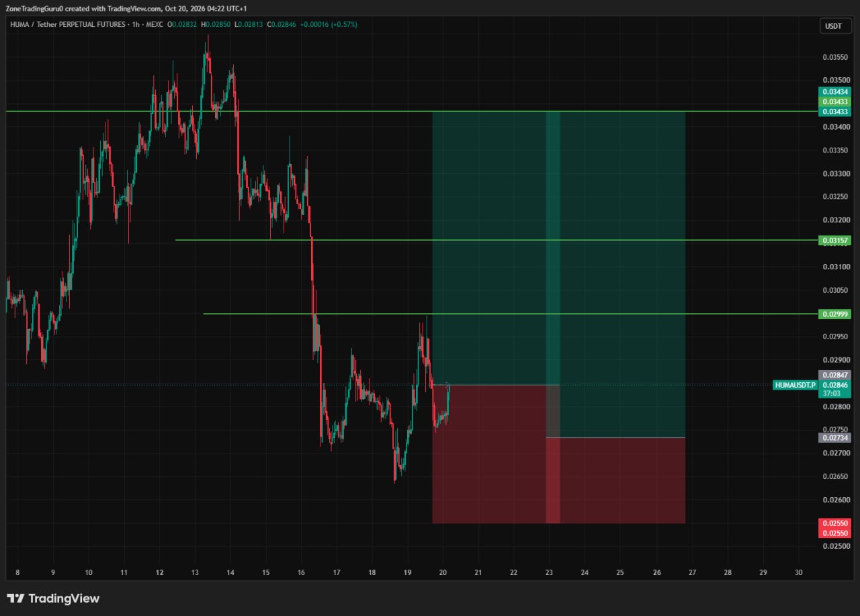
Task: Click the 0.02600 price axis tick
Action: tap(835, 500)
